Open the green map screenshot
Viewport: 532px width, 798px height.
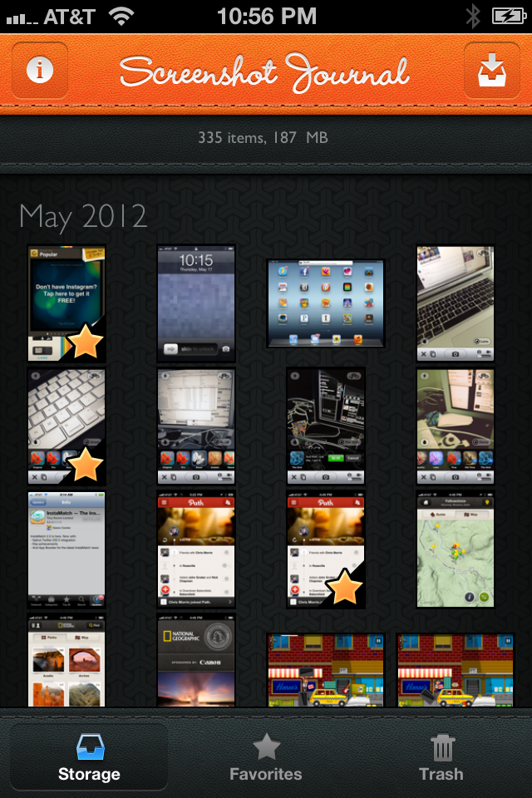(456, 549)
